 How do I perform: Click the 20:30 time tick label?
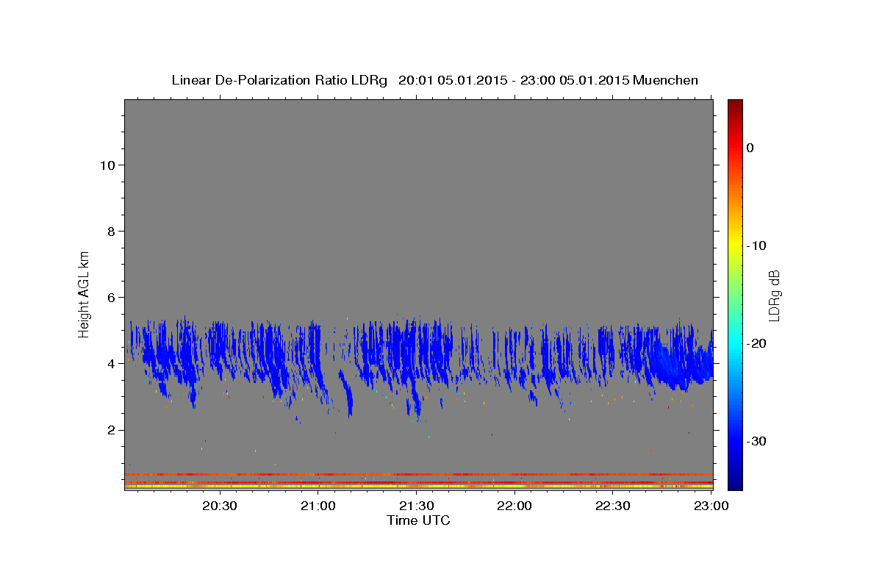[x=220, y=506]
